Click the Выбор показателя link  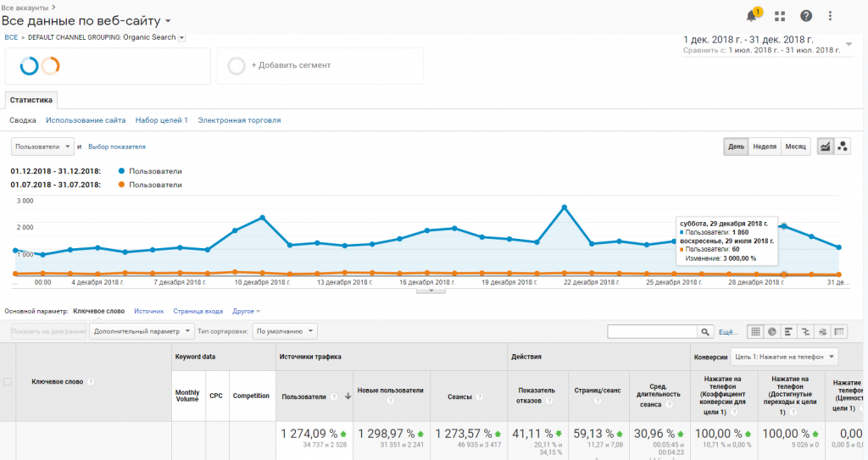[117, 147]
